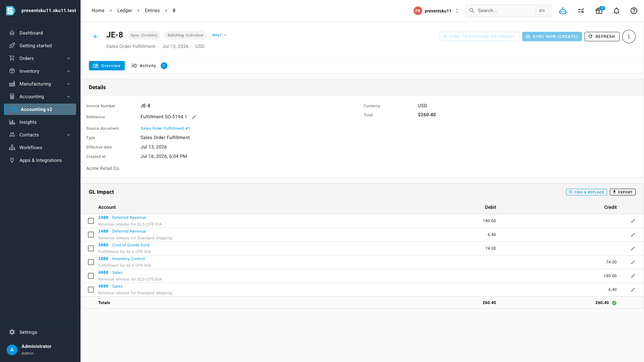The width and height of the screenshot is (644, 362).
Task: Open the task checklist icon in header
Action: coord(581,11)
